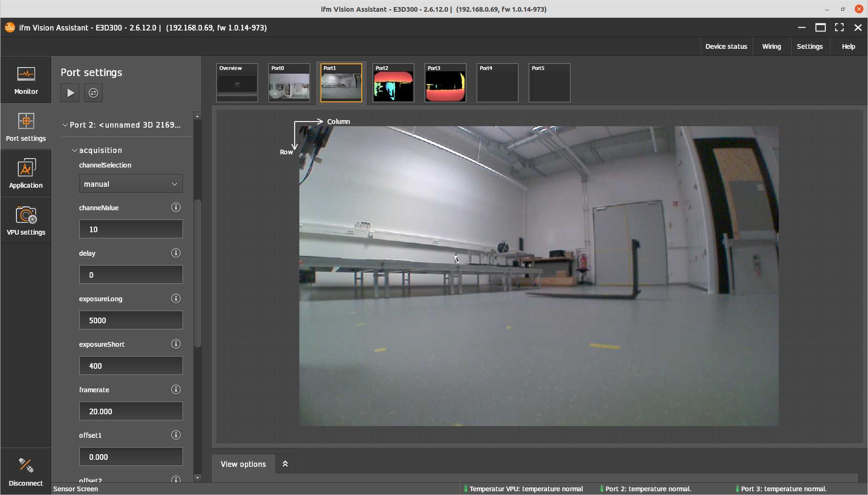Image resolution: width=868 pixels, height=495 pixels.
Task: Open the Help menu item
Action: 848,46
